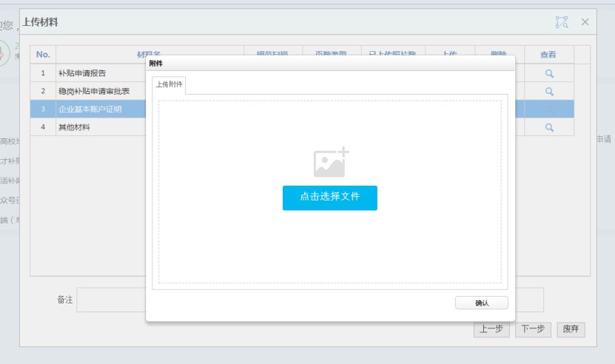This screenshot has width=615, height=364.
Task: Go back with the 上一步 button
Action: [x=491, y=329]
